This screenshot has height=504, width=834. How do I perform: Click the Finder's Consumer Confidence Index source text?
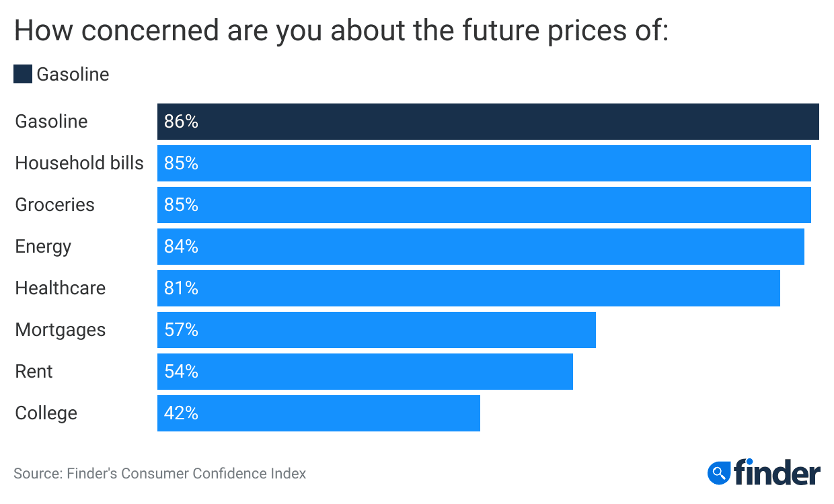point(159,473)
